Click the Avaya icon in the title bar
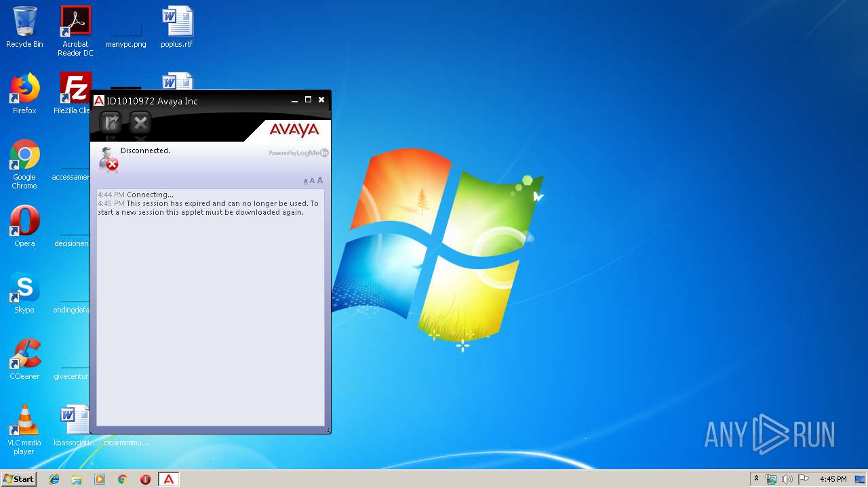Screen dimensions: 868x488 tap(99, 100)
